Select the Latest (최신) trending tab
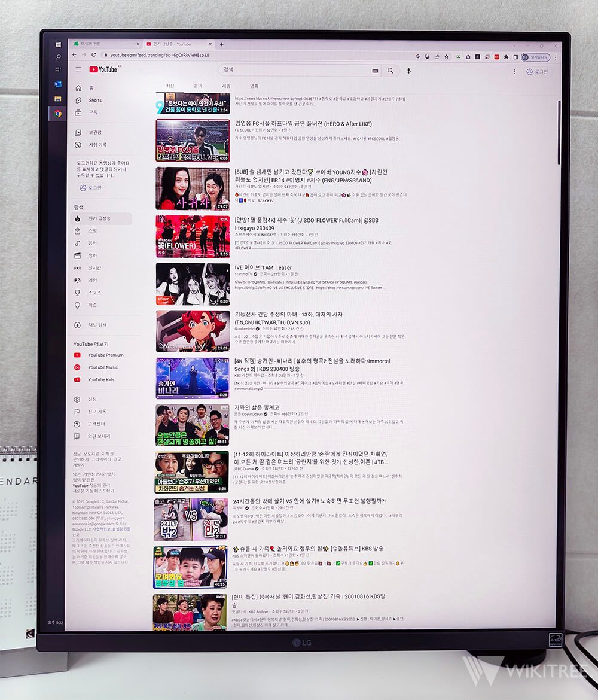Image resolution: width=598 pixels, height=700 pixels. point(170,86)
